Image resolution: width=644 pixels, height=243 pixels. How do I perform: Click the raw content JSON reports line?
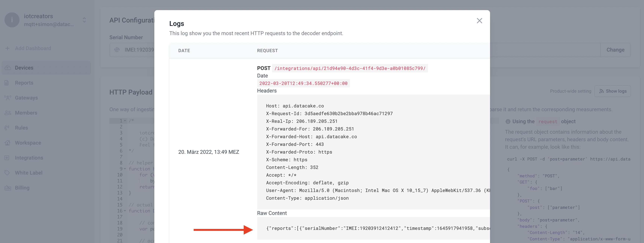378,228
